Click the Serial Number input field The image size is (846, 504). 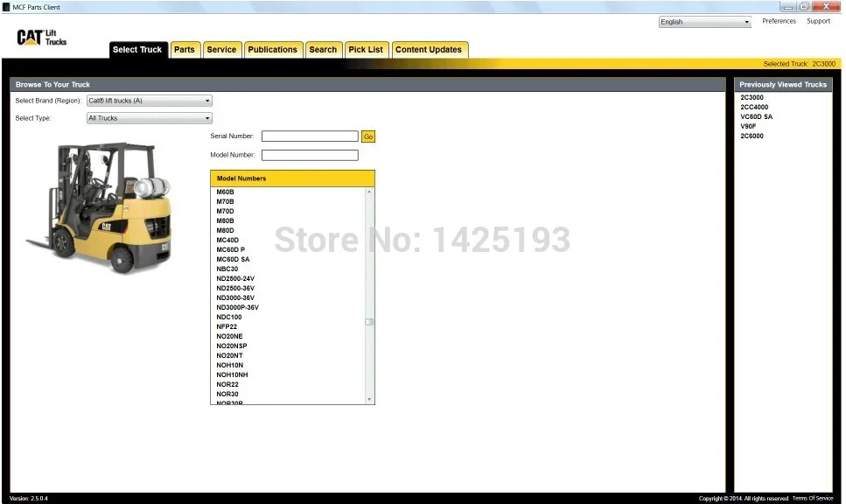click(310, 136)
